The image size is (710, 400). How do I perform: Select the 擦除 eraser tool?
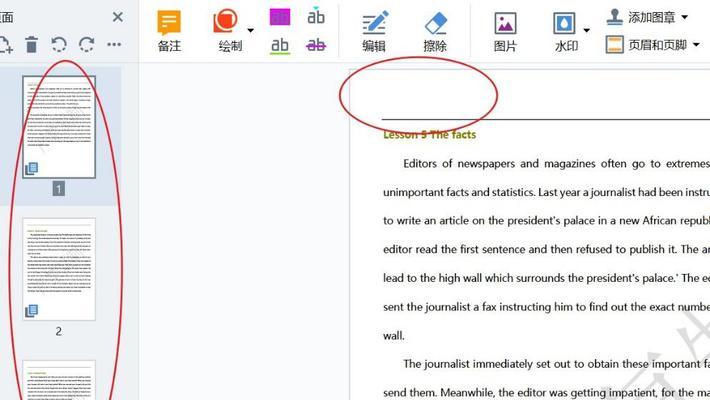point(435,31)
